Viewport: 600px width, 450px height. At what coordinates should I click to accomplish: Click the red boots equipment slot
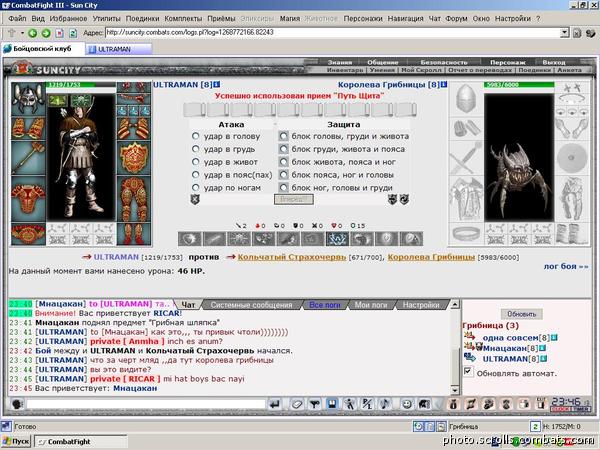pos(134,234)
